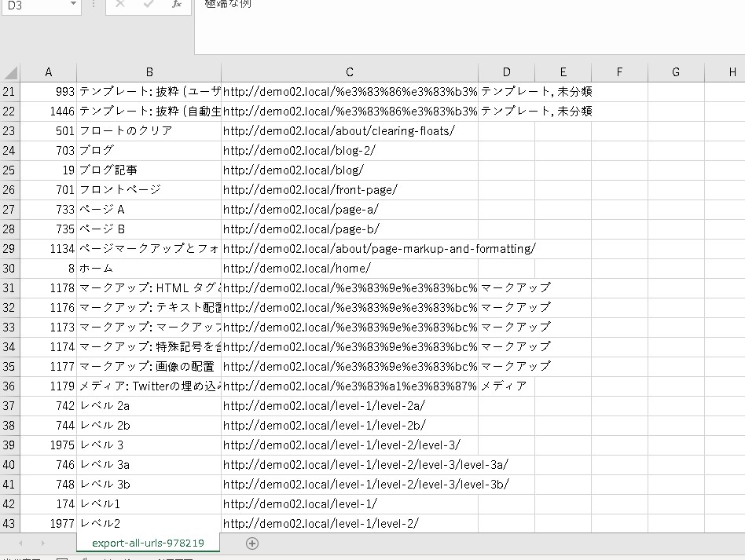Open the Name Box dropdown arrow
The width and height of the screenshot is (745, 560).
tap(74, 5)
